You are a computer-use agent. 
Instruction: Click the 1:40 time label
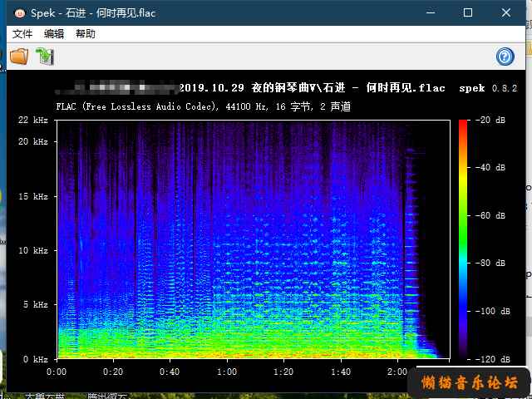340,372
